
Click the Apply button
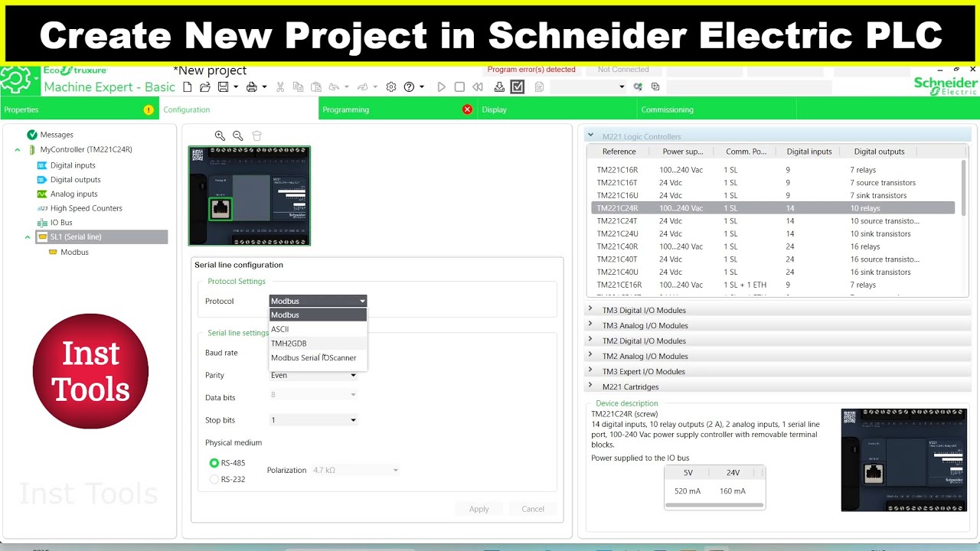tap(479, 508)
